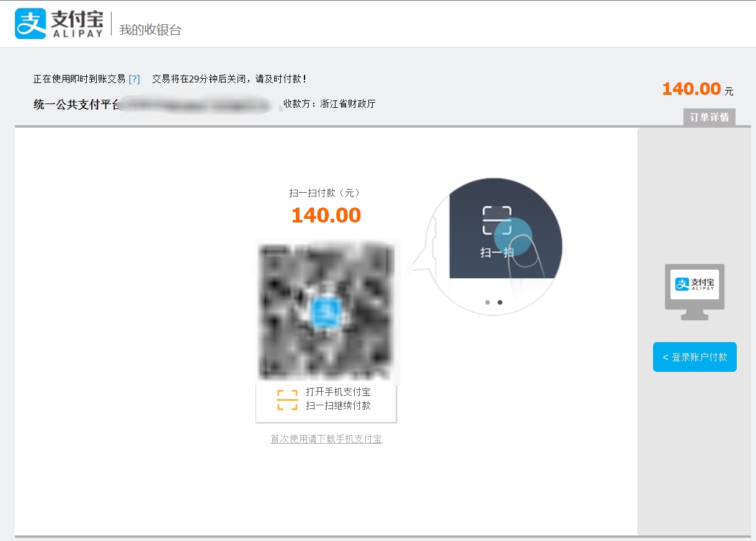Click the 收款方 浙江省财政厅 payee text
Image resolution: width=756 pixels, height=541 pixels.
coord(329,104)
